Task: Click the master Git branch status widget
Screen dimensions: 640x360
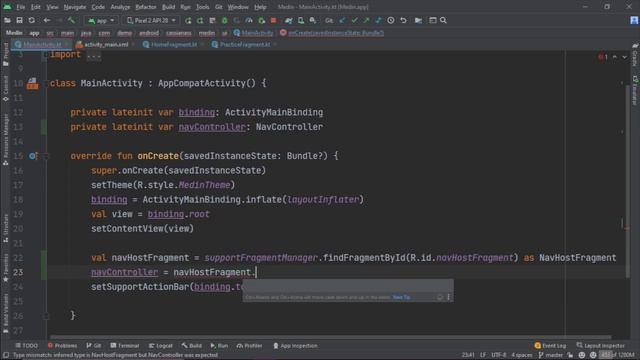Action: click(551, 355)
